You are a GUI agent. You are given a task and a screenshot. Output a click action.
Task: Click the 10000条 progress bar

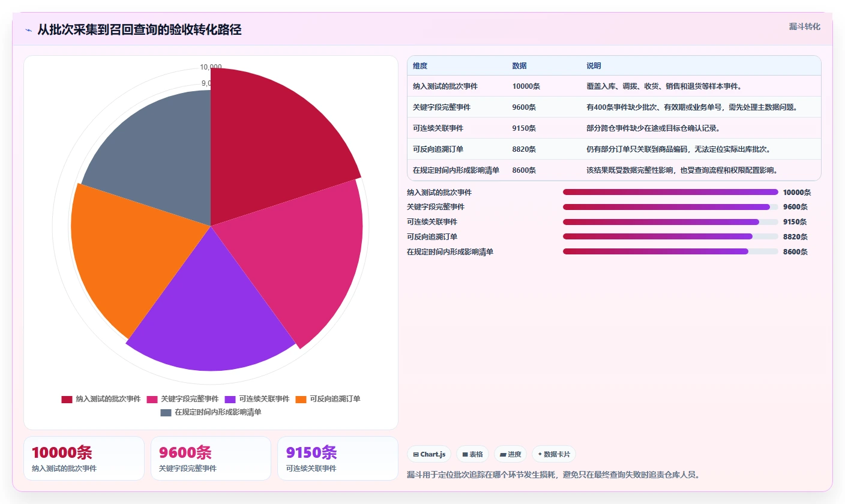point(670,192)
